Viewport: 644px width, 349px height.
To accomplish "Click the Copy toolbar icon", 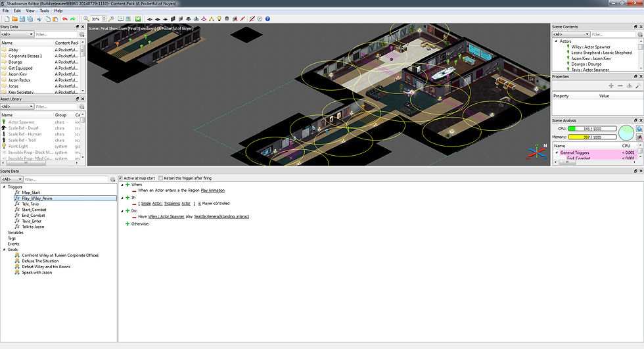I will pyautogui.click(x=47, y=19).
